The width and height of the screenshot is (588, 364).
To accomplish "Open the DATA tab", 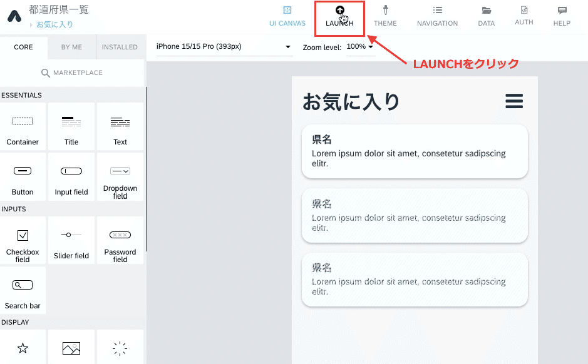I will click(486, 16).
